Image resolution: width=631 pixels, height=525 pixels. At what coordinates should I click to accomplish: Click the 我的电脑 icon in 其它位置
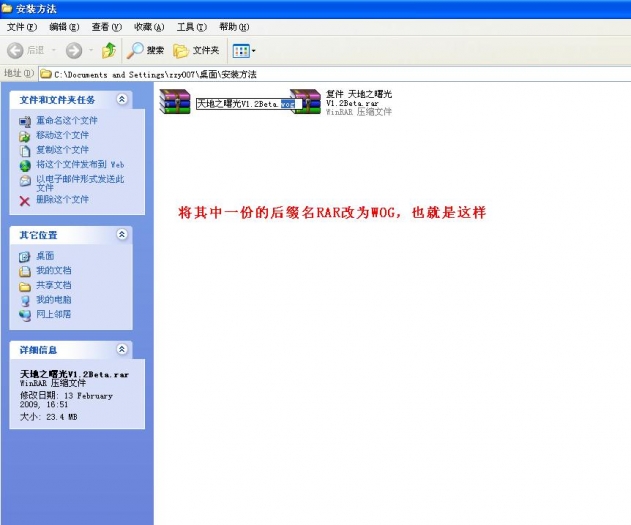point(26,300)
